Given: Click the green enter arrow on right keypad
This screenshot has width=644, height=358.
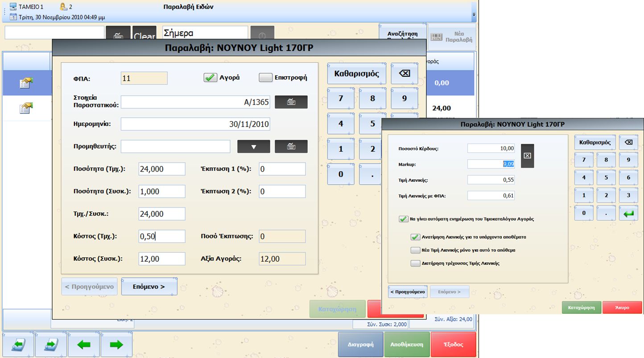Looking at the screenshot, I should (628, 213).
